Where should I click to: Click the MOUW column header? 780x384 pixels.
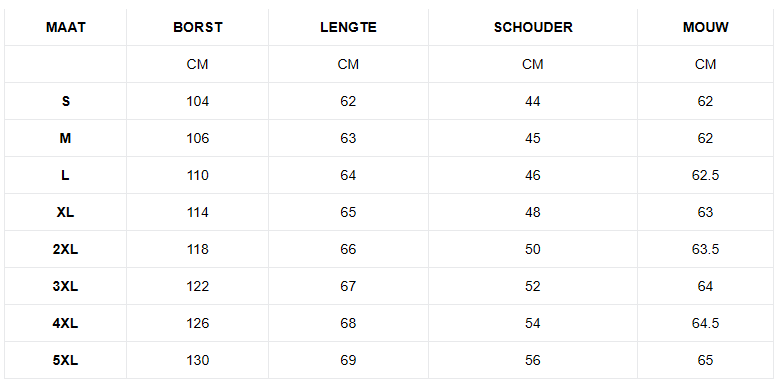[x=705, y=27]
